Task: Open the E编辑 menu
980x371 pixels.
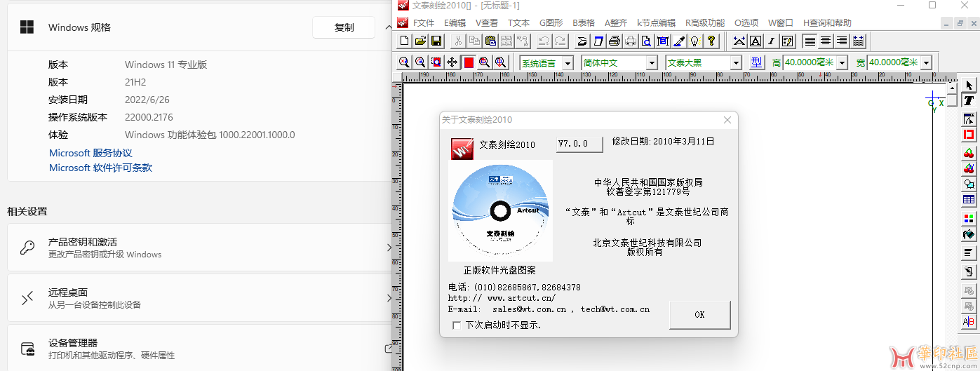Action: 455,23
